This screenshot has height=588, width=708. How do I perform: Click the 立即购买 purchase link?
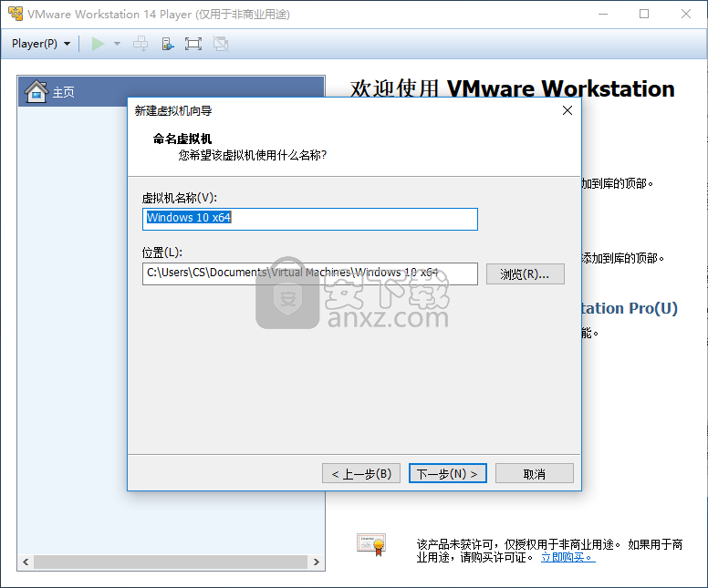[568, 557]
